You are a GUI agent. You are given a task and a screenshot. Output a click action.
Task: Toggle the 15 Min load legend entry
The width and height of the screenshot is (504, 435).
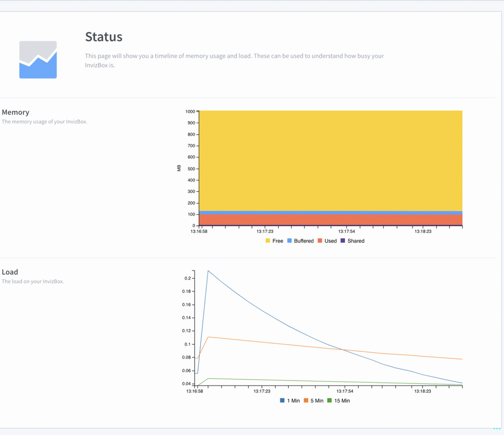click(339, 401)
